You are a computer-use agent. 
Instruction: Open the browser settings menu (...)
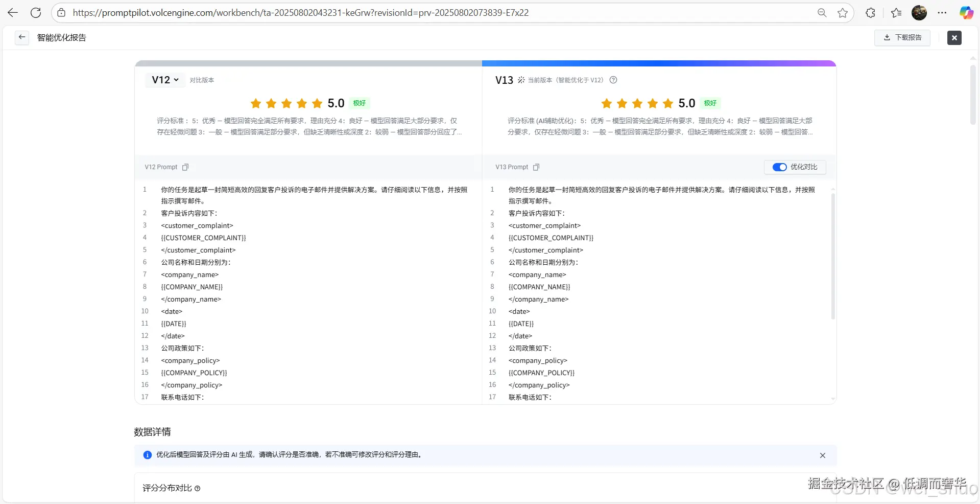tap(943, 12)
